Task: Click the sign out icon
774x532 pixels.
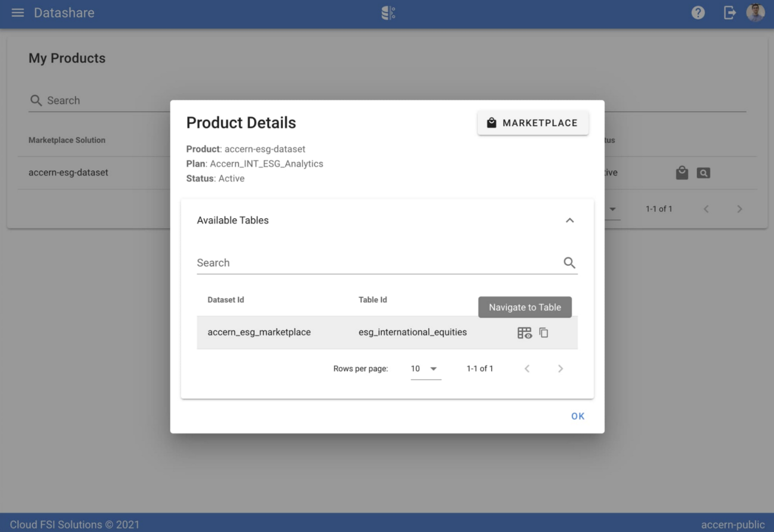Action: pos(729,13)
